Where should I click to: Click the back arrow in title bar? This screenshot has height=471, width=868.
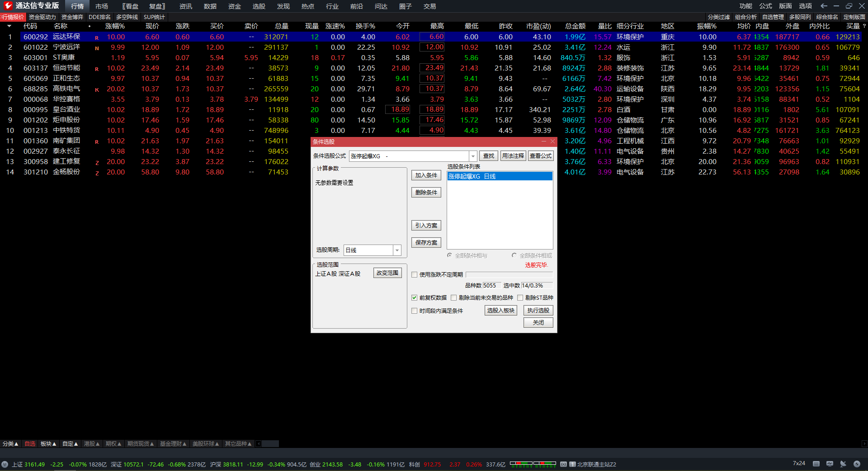pos(824,6)
